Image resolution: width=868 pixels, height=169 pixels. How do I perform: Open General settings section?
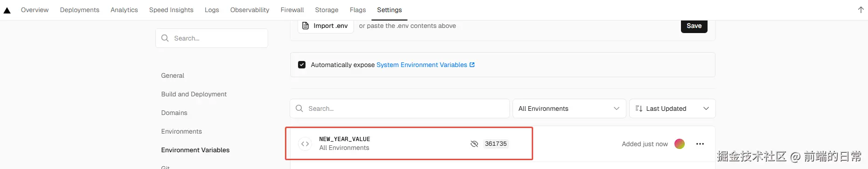point(173,75)
